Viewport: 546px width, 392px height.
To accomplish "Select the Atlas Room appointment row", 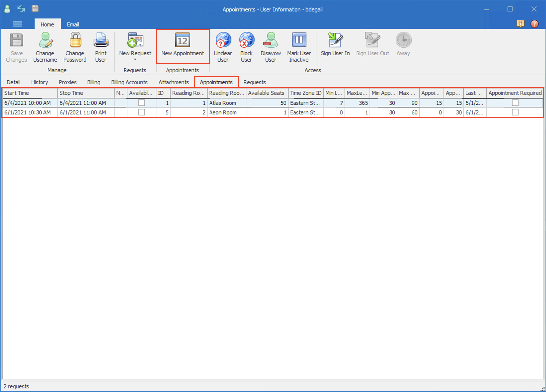I will pyautogui.click(x=223, y=103).
